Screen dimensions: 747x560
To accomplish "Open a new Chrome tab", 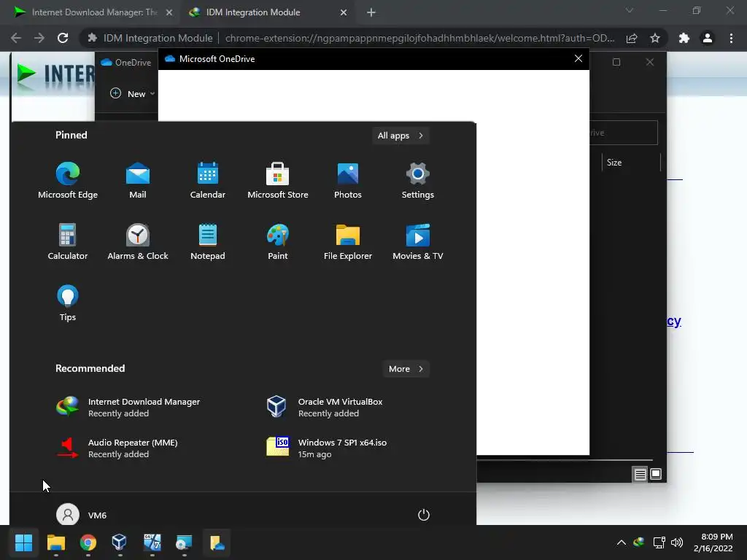I will [x=371, y=12].
